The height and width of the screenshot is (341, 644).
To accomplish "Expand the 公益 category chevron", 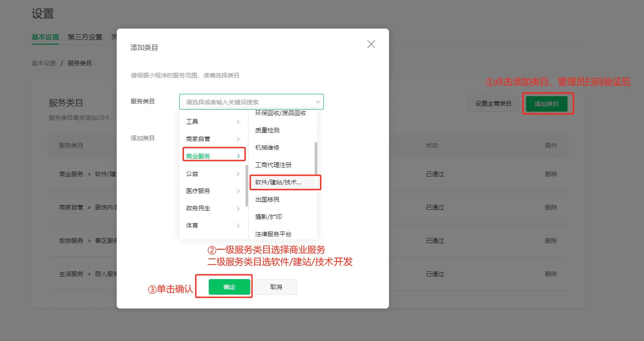I will [x=238, y=174].
